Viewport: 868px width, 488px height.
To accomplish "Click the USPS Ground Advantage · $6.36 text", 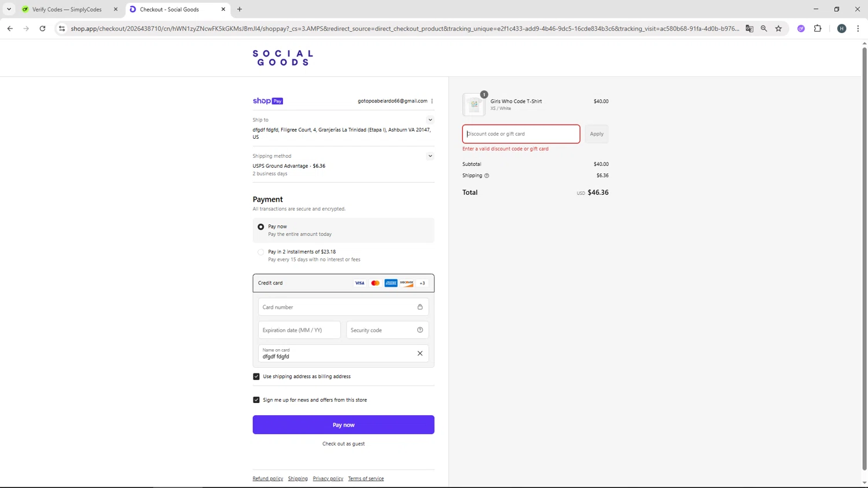I will 289,166.
